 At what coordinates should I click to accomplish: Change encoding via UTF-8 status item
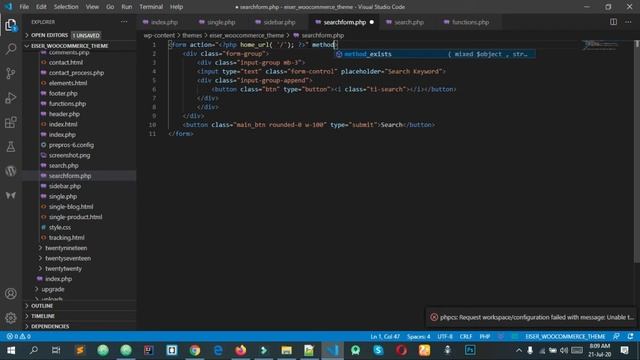[445, 336]
